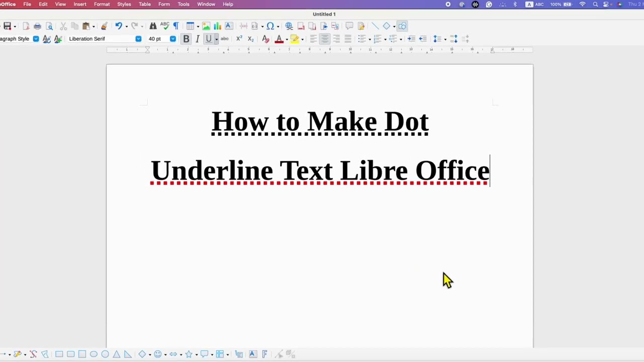
Task: Open Print Preview icon
Action: point(49,26)
